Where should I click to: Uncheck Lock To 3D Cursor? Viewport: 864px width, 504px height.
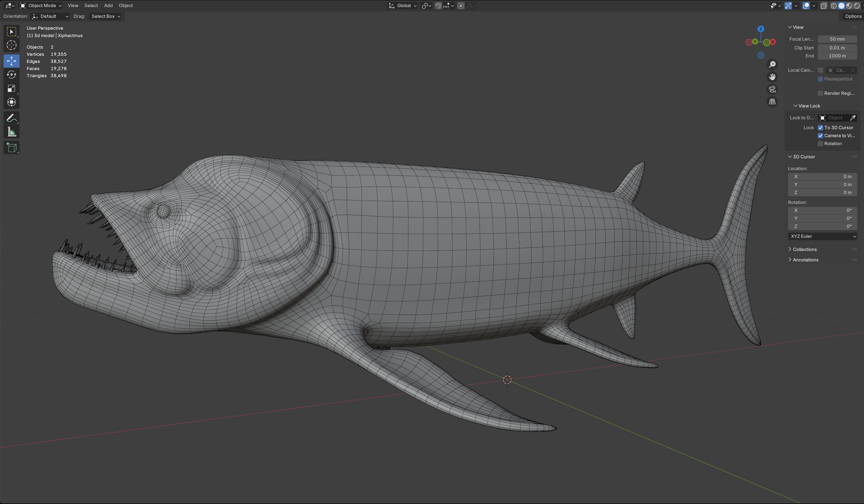tap(821, 128)
